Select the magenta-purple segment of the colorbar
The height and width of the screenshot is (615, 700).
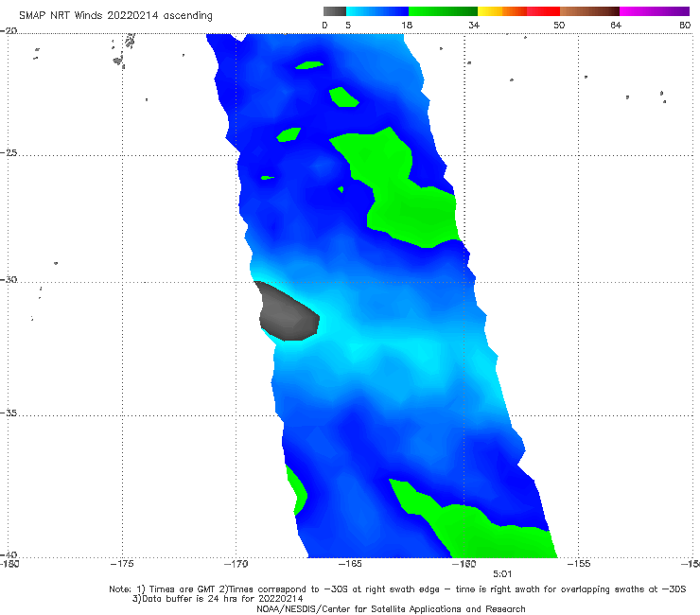pos(655,11)
